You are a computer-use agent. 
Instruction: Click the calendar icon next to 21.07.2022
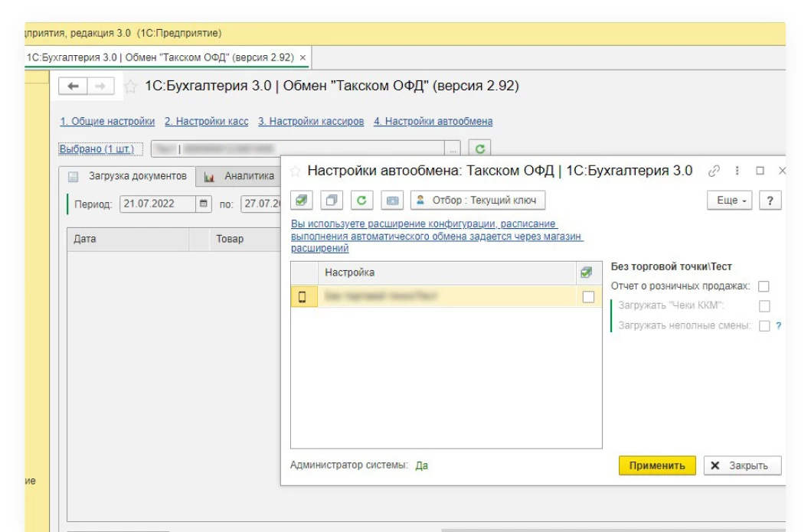204,204
